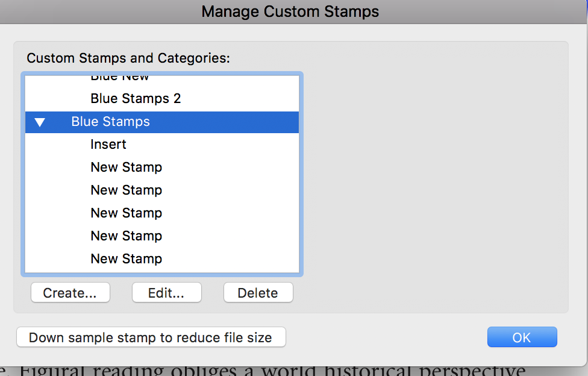The image size is (588, 376).
Task: Select the first New Stamp below Insert
Action: tap(127, 168)
